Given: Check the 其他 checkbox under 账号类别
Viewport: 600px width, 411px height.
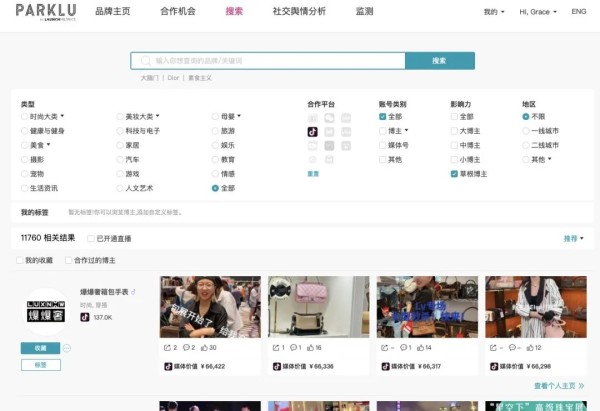Looking at the screenshot, I should coord(382,159).
